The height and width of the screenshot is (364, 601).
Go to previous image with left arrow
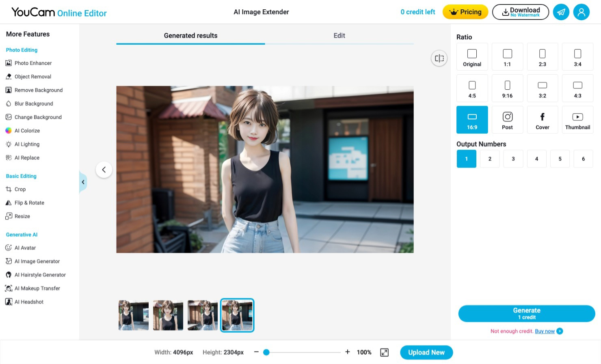pos(104,170)
